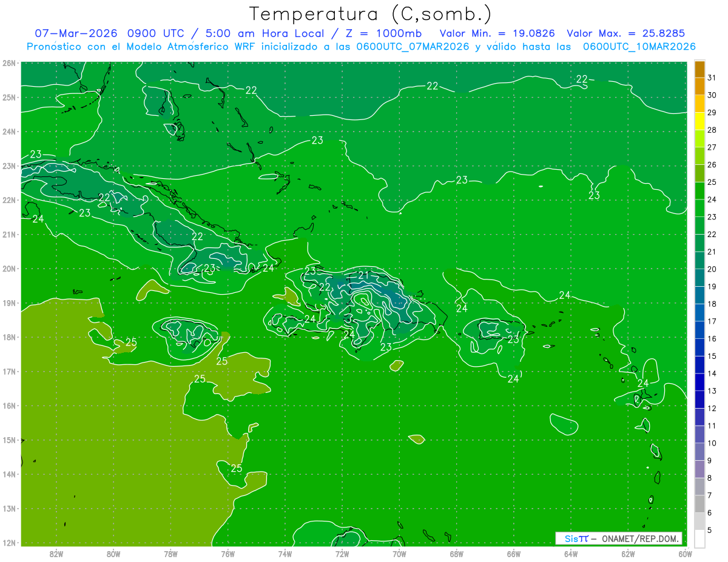Viewport: 728px width, 562px height.
Task: Select the legend scale value 19
Action: [x=712, y=287]
